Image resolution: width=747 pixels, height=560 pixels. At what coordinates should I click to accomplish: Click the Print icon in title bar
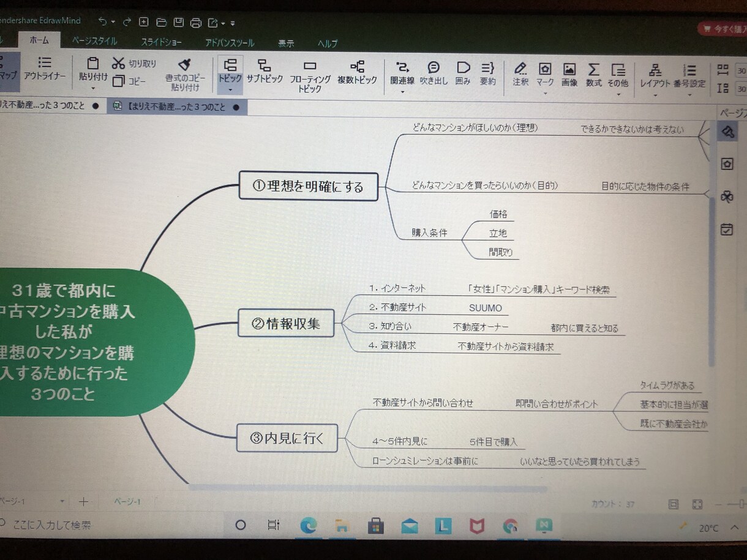point(196,23)
